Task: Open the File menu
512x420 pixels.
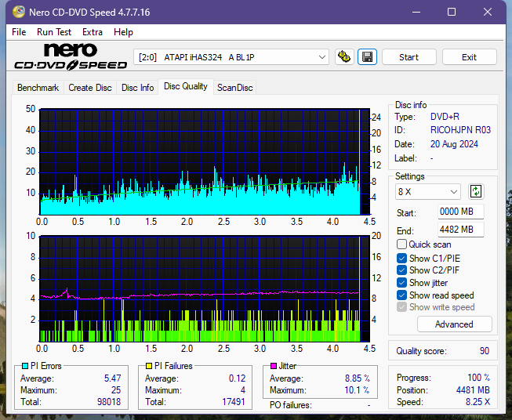Action: point(19,32)
